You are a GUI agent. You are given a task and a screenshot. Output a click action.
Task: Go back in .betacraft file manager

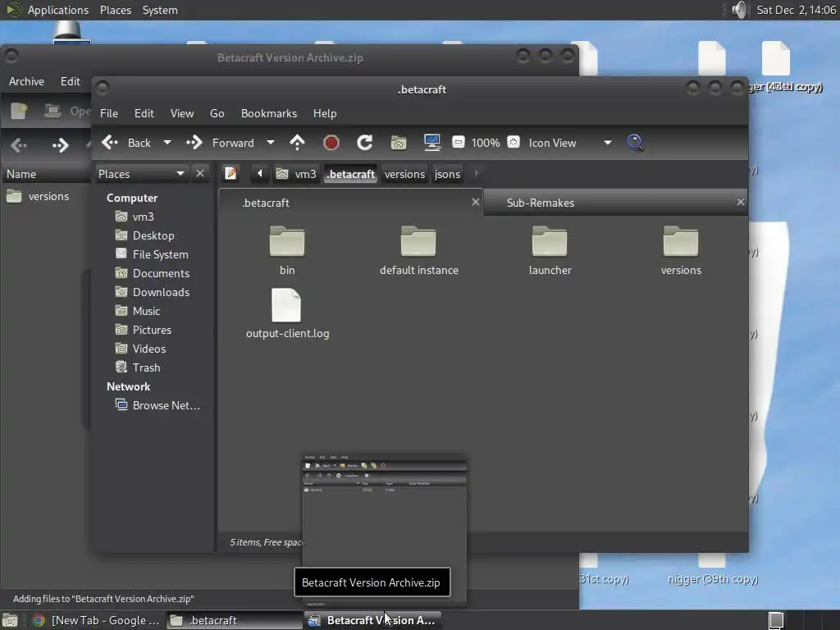tap(126, 143)
